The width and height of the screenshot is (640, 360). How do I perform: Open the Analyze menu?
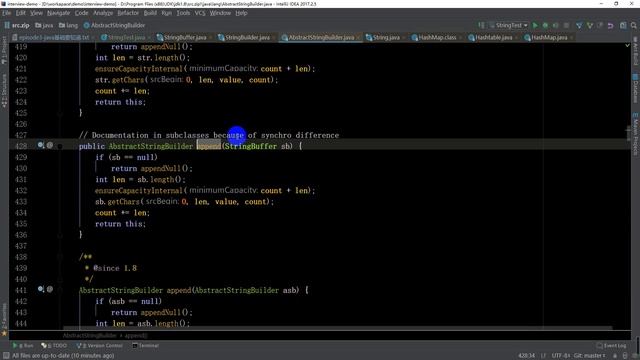tap(103, 13)
